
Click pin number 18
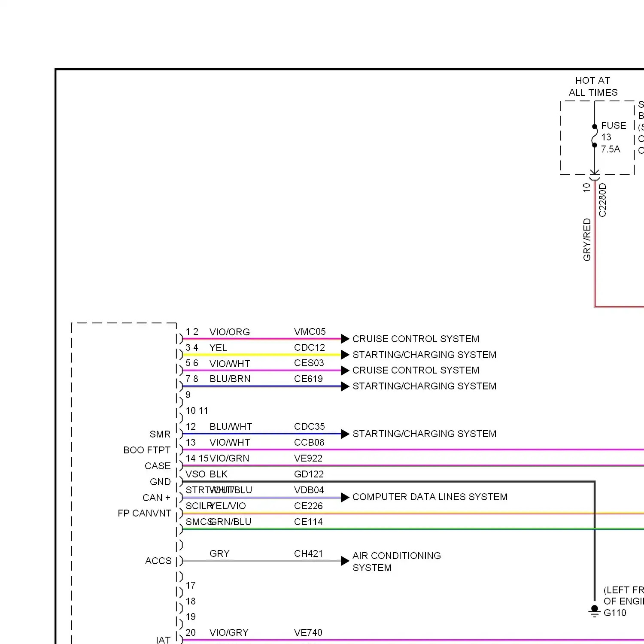pyautogui.click(x=191, y=601)
